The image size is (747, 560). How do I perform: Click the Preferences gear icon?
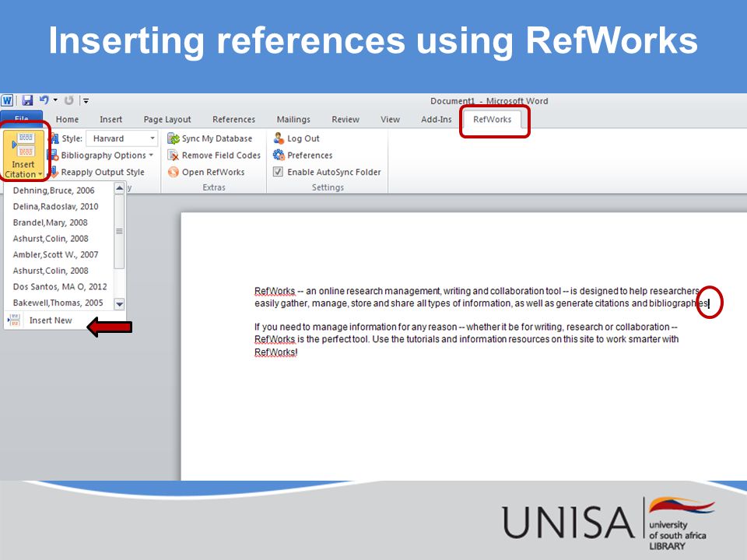pyautogui.click(x=279, y=155)
